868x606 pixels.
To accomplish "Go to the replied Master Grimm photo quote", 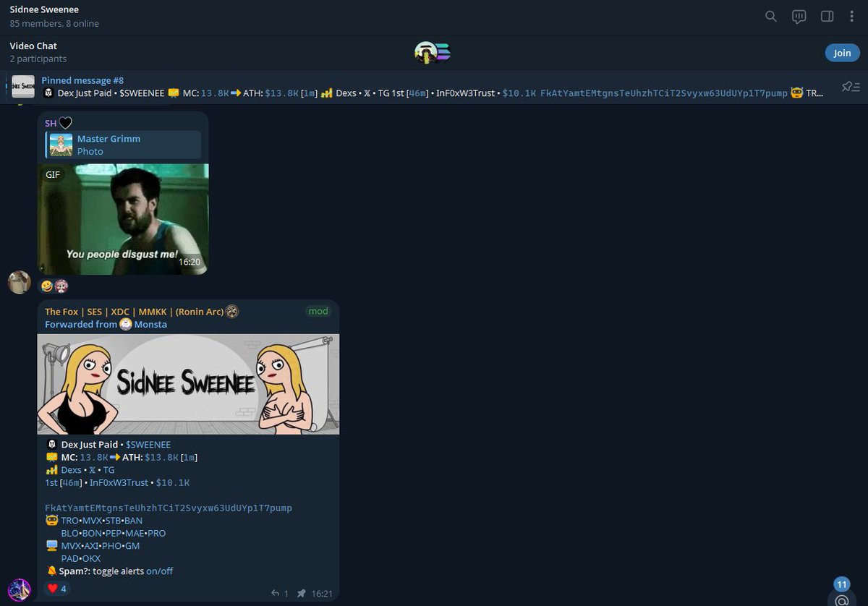I will pyautogui.click(x=123, y=145).
